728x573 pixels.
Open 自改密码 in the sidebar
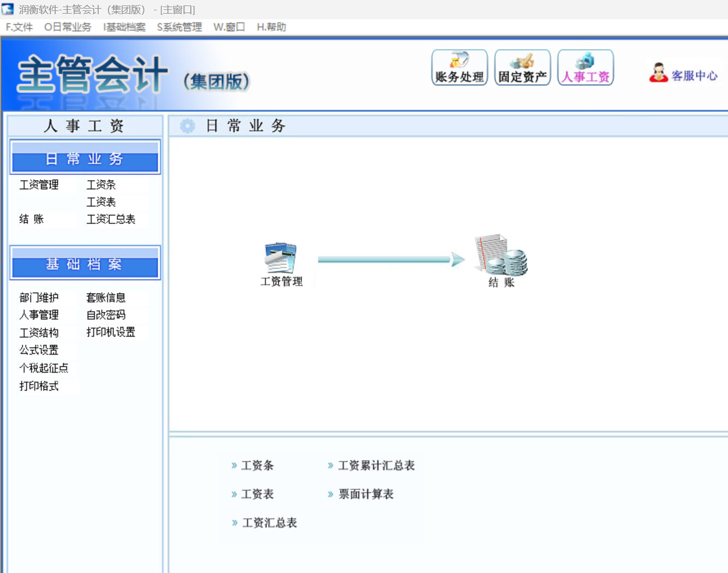pyautogui.click(x=106, y=315)
